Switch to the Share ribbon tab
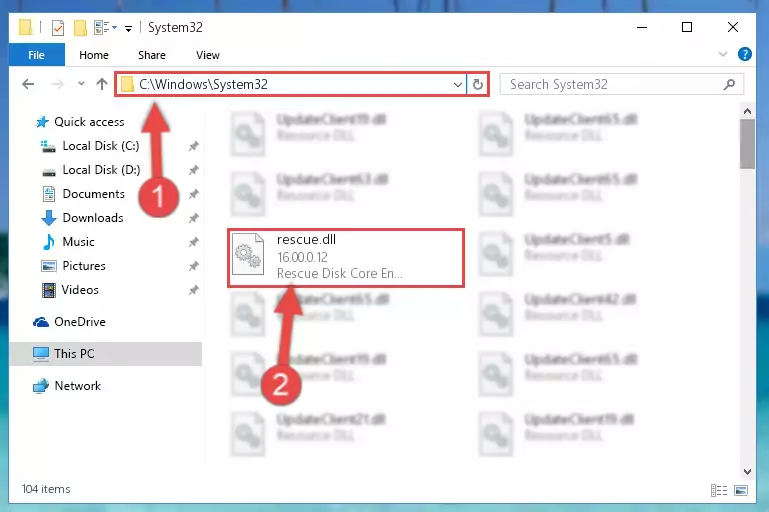Screen dimensions: 769x512 click(x=152, y=55)
